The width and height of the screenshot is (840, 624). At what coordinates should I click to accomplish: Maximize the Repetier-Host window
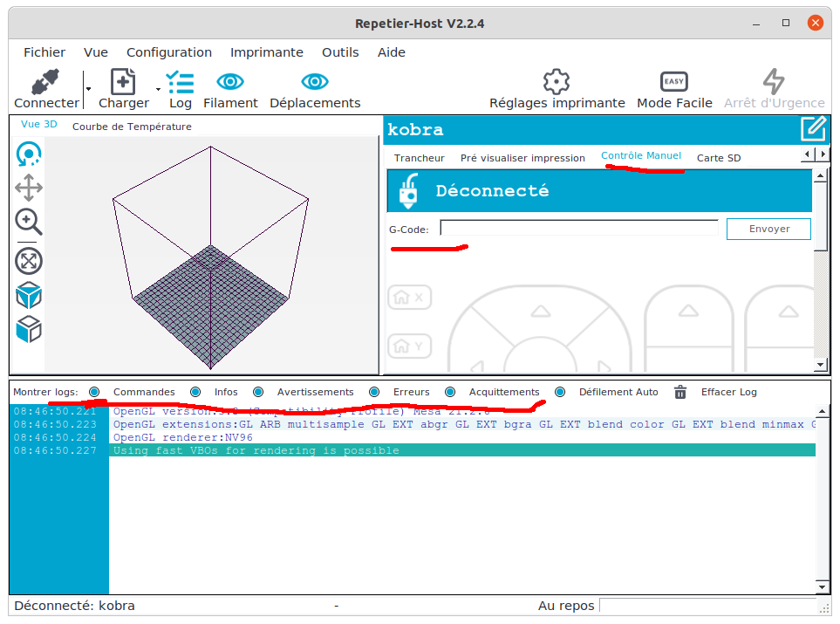786,23
